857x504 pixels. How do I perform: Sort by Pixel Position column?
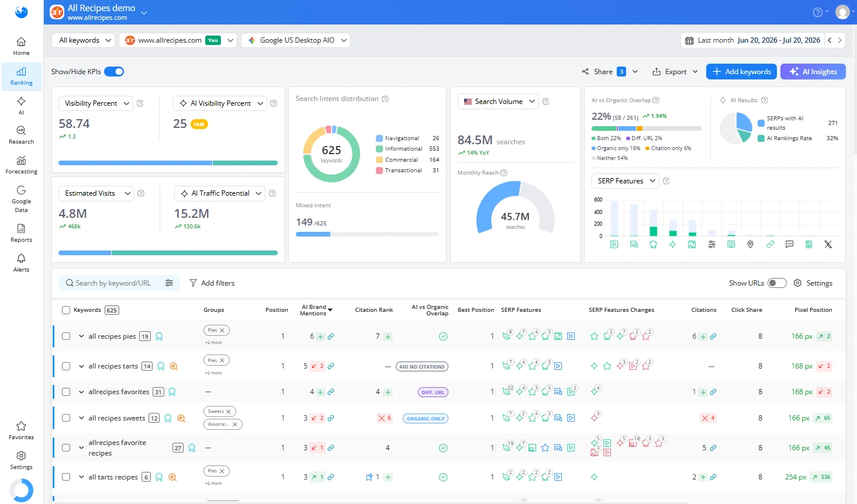coord(813,310)
